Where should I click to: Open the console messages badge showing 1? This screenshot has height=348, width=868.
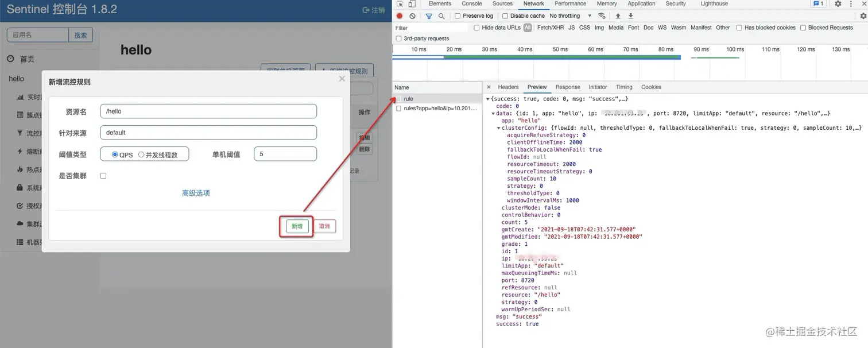[x=818, y=3]
